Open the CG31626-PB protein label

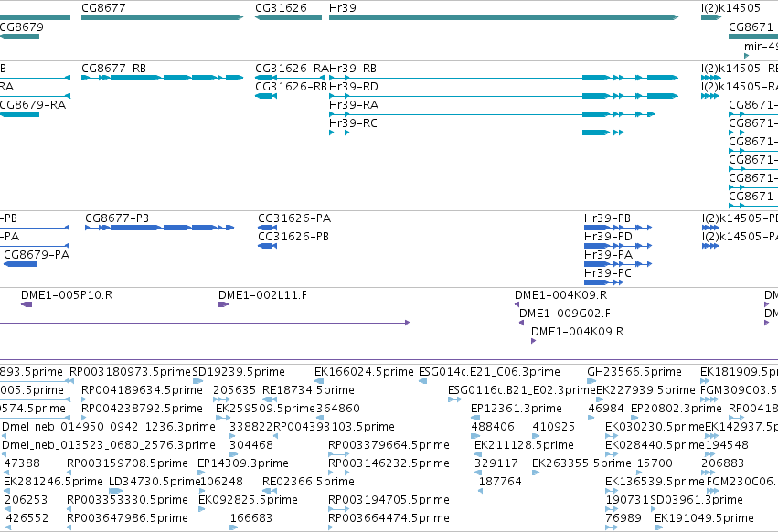(x=293, y=236)
